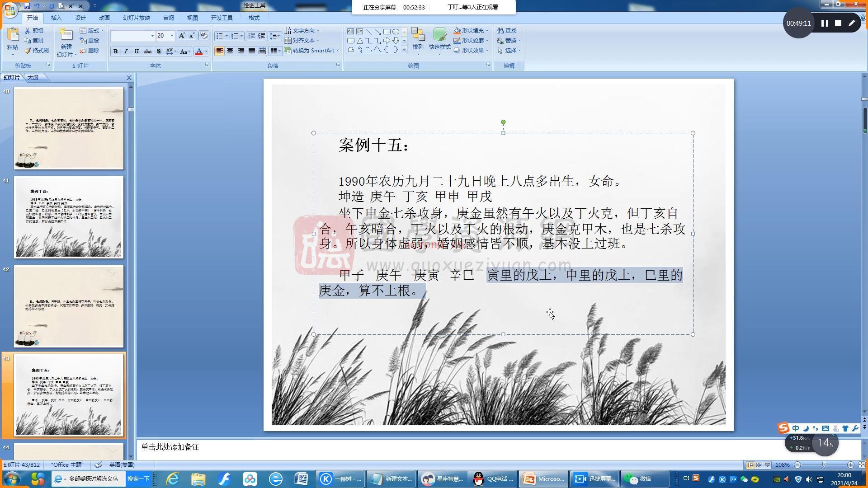868x488 pixels.
Task: Choose the triangle shape in gallery
Action: tap(359, 40)
